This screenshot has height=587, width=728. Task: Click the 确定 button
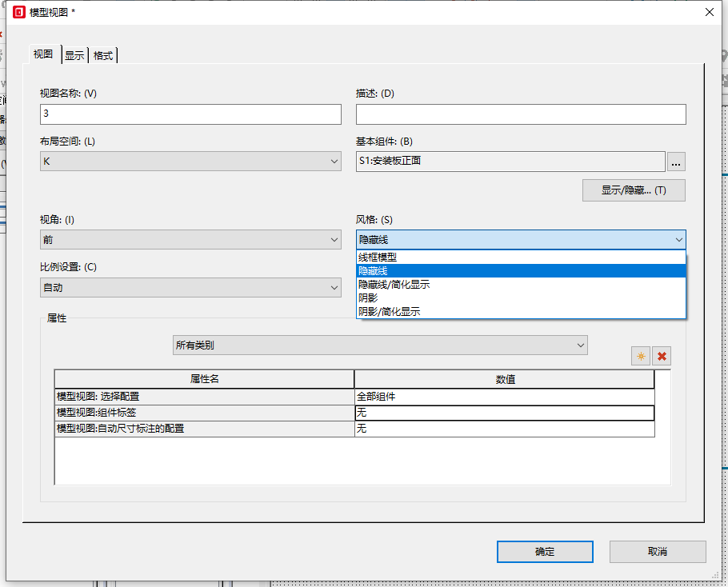pyautogui.click(x=545, y=552)
